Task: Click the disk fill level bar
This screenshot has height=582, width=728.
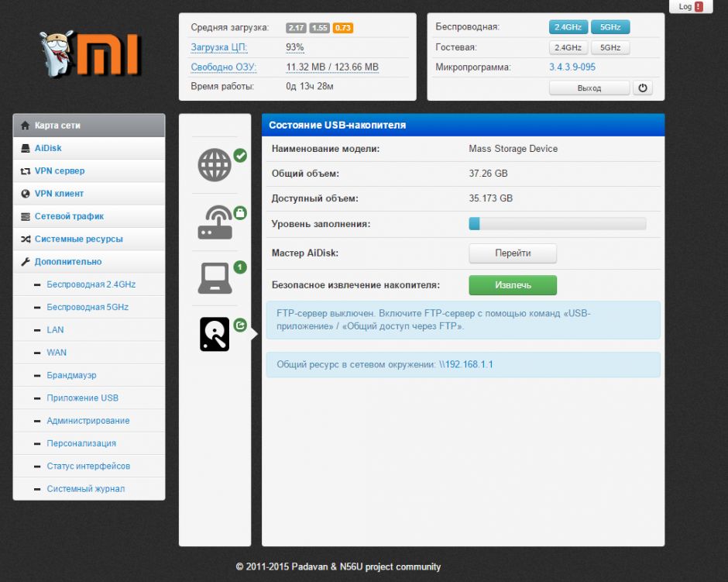Action: click(x=557, y=224)
